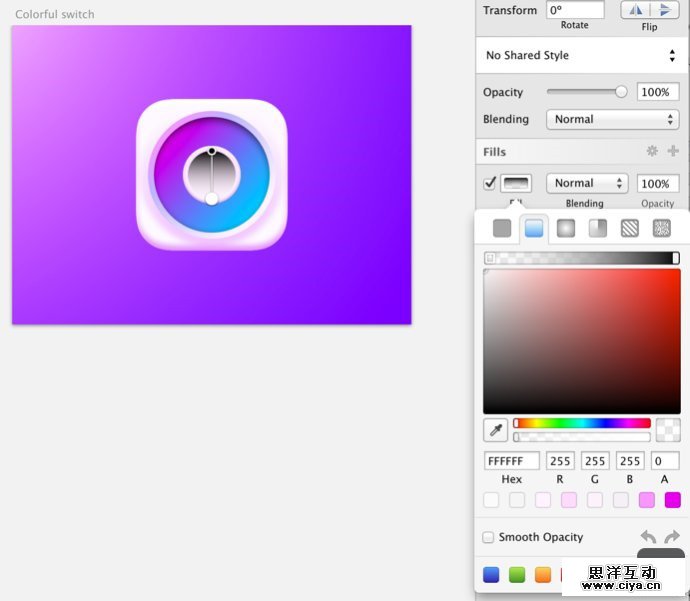Switch to the solid color fill tab

[x=502, y=228]
